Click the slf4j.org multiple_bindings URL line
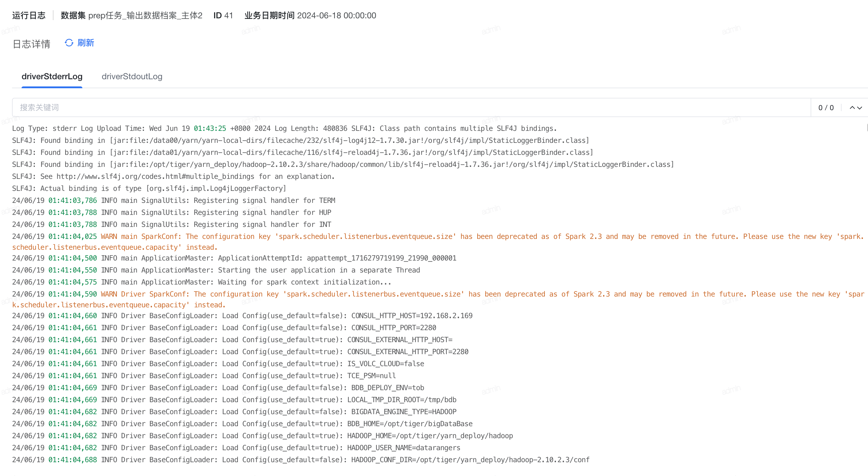Viewport: 868px width, 476px height. (173, 176)
